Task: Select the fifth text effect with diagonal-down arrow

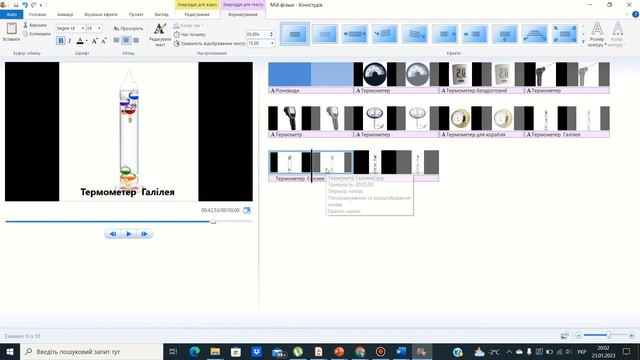Action: (x=415, y=34)
